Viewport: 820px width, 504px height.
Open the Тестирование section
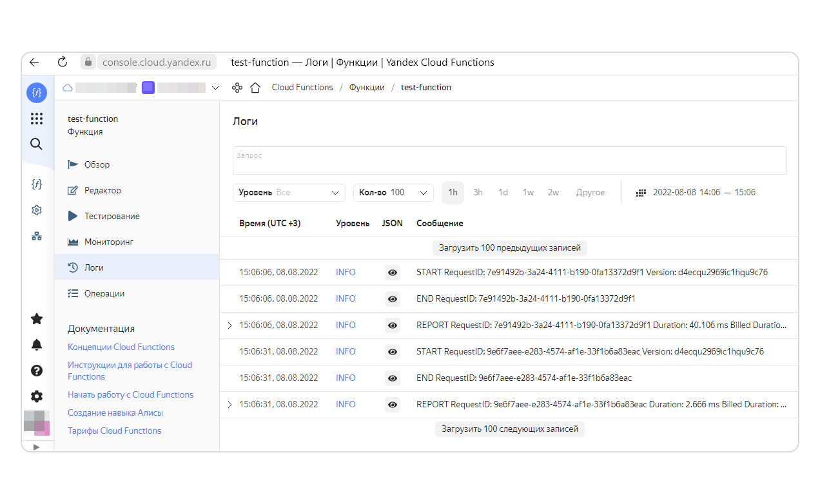point(137,216)
